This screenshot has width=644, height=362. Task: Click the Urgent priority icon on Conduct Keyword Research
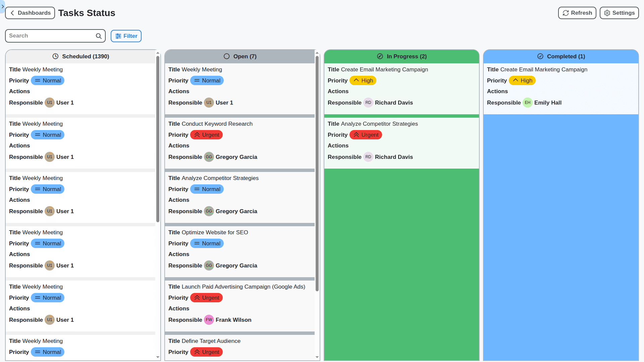[x=197, y=134]
